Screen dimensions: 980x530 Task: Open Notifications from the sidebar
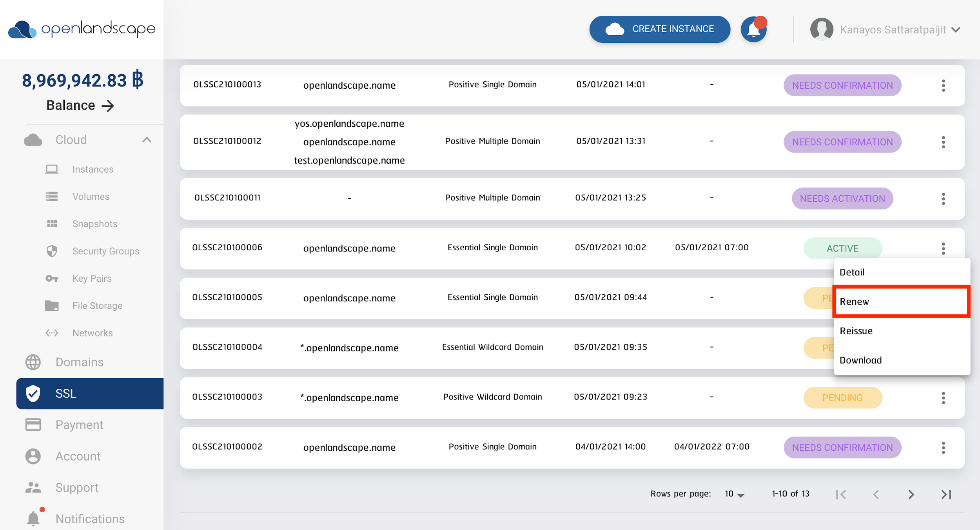click(89, 519)
